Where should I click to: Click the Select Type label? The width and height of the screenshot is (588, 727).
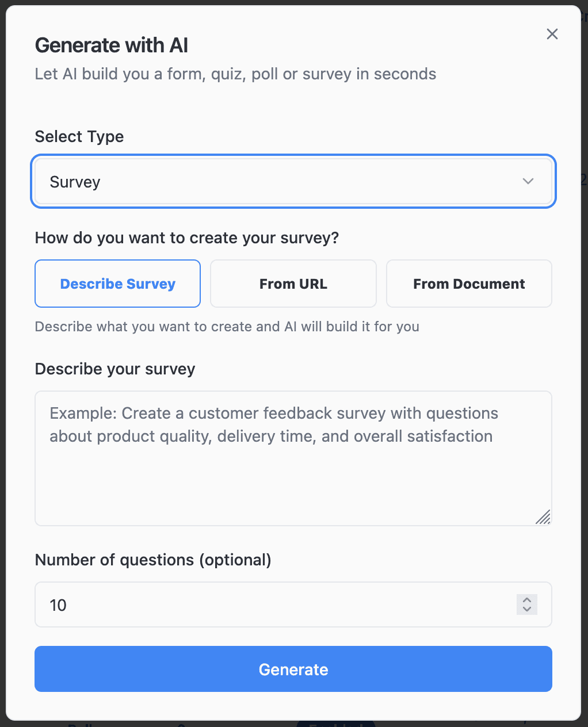[x=79, y=136]
